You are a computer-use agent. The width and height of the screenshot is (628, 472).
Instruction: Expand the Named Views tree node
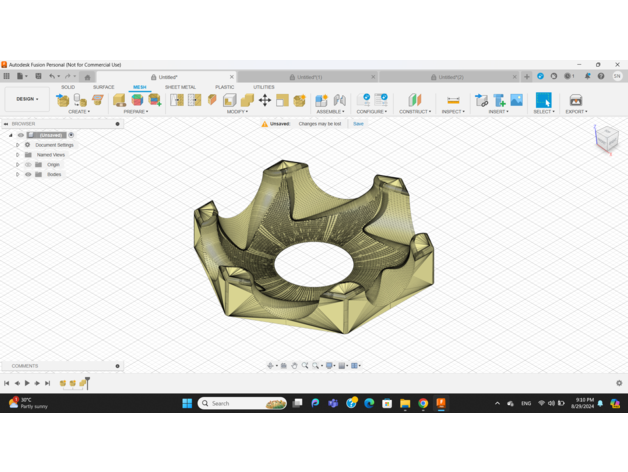click(x=17, y=155)
